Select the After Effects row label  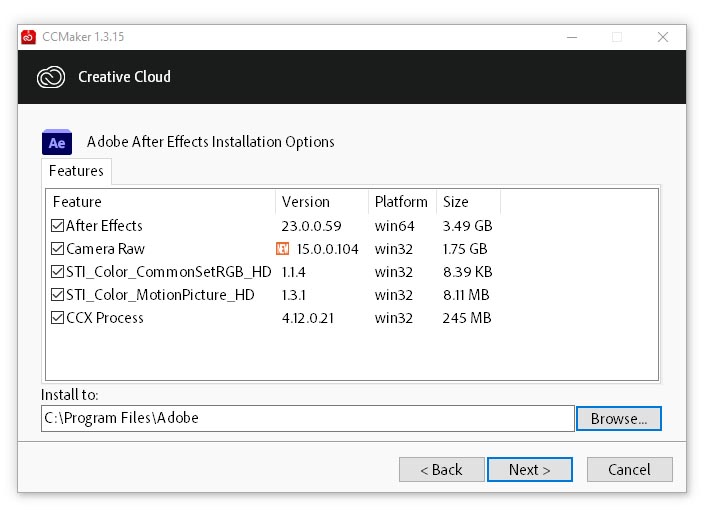click(x=104, y=226)
